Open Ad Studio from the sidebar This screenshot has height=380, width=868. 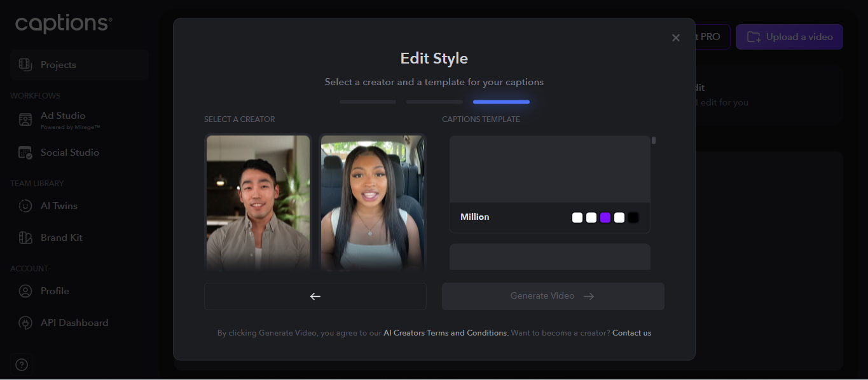[x=62, y=119]
